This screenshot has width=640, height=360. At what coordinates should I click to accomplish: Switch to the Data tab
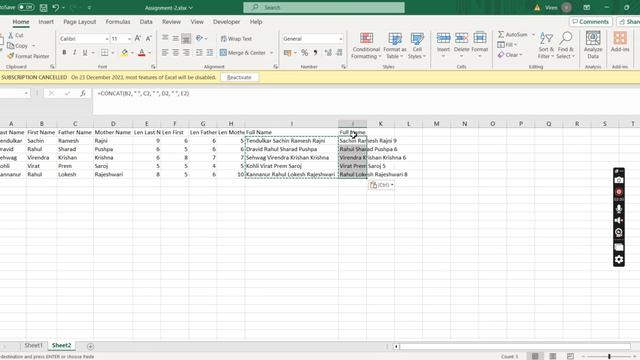[x=146, y=22]
